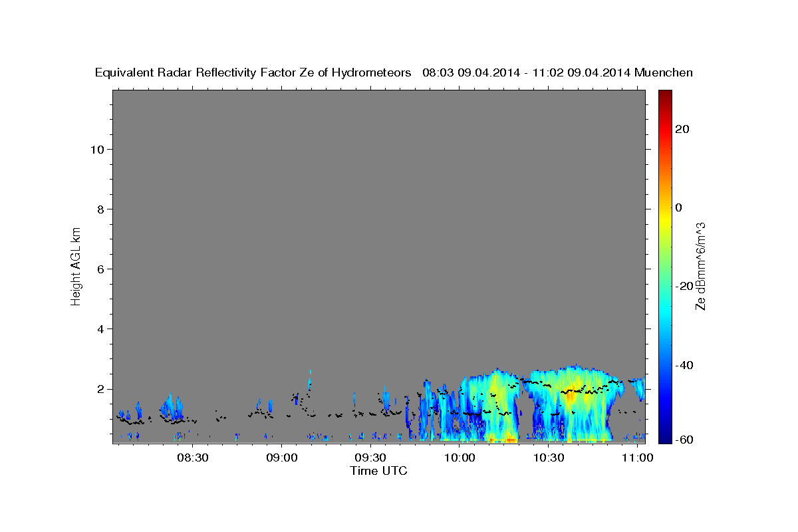Click the '11:00' time tick label

[x=638, y=458]
